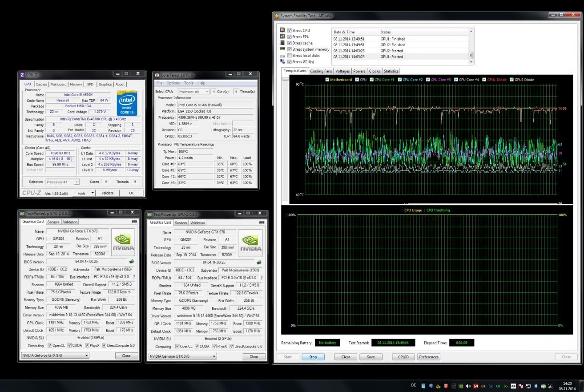This screenshot has height=392, width=584.
Task: Open GPU selector dropdown in left GPU-Z window
Action: pyautogui.click(x=56, y=356)
